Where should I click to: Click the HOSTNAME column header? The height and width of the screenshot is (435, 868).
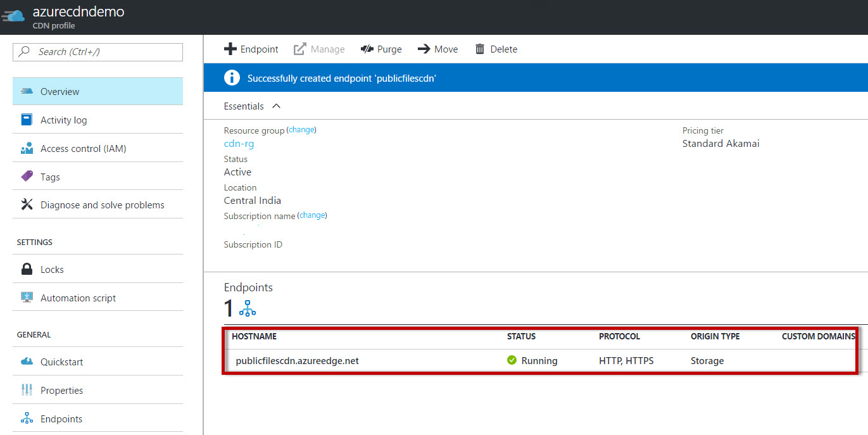[x=255, y=336]
